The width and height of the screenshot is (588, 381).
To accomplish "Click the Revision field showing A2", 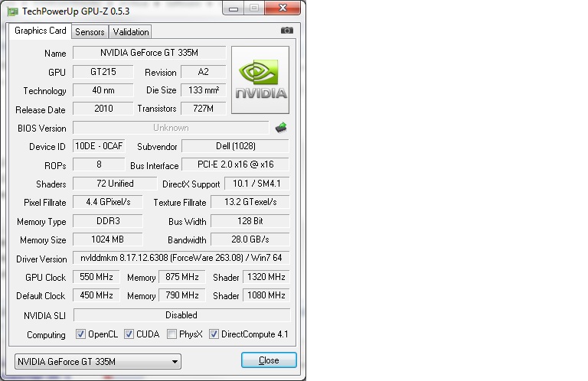I will click(x=203, y=72).
